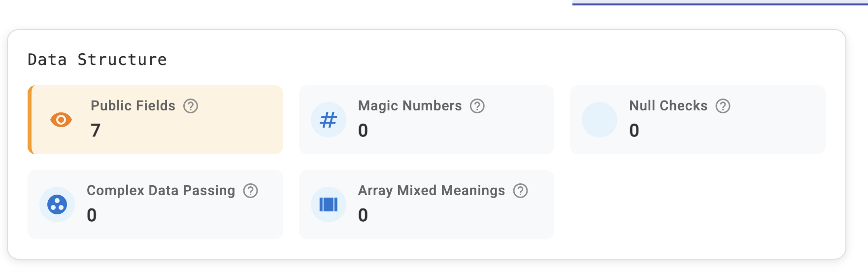Click the Magic Numbers count value
Viewport: 868px width, 272px height.
pyautogui.click(x=363, y=131)
